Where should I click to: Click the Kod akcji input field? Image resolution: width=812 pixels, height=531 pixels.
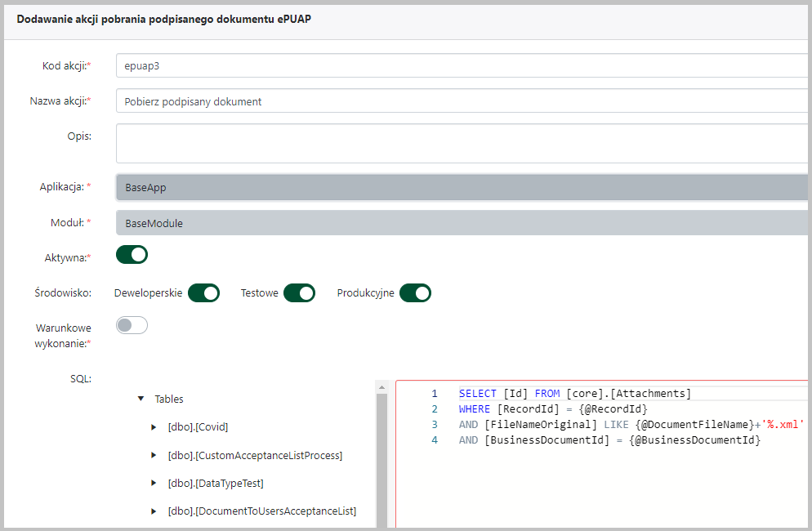[x=462, y=66]
